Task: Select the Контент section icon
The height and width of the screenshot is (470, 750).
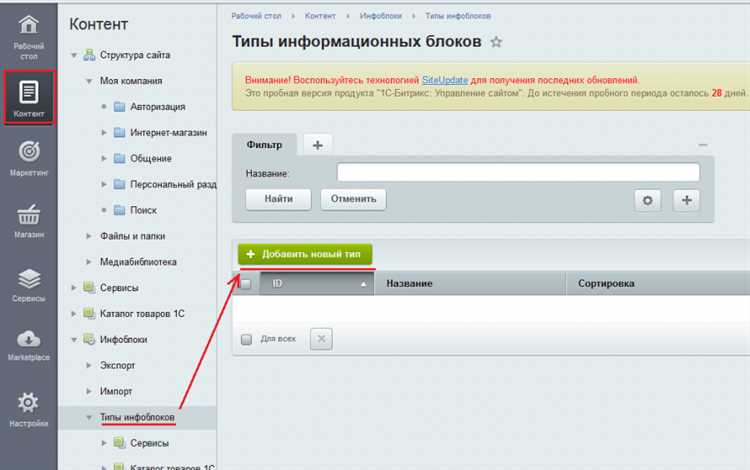Action: pos(29,92)
